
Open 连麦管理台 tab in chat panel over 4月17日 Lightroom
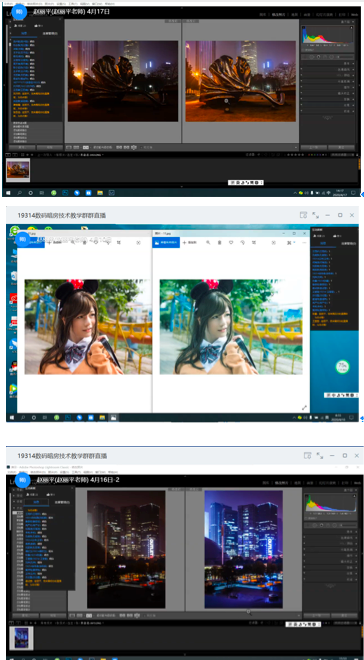50,33
